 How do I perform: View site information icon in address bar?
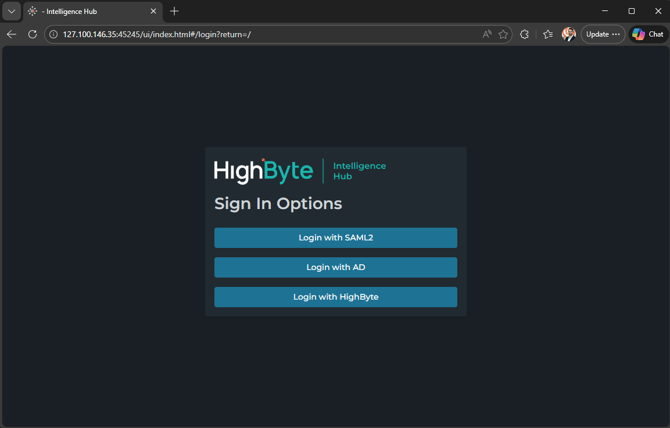click(54, 34)
